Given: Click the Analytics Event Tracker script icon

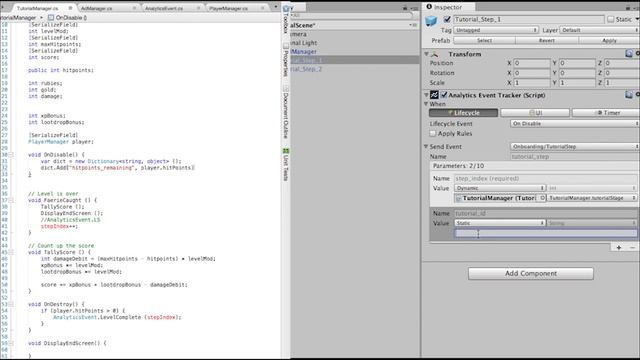Looking at the screenshot, I should (x=434, y=95).
